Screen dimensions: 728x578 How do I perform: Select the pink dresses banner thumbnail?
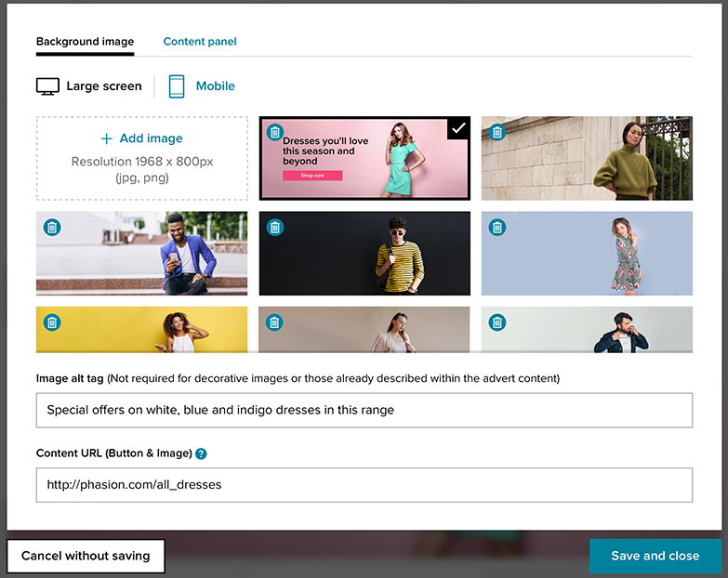click(x=364, y=158)
